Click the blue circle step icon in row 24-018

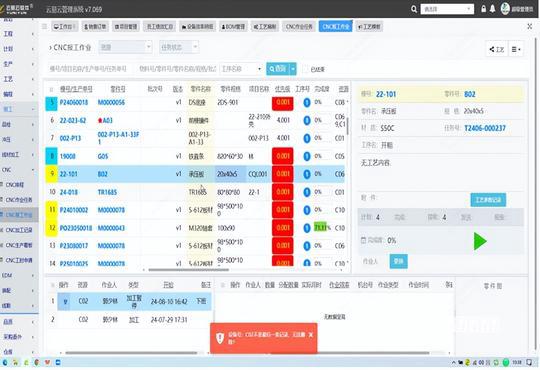(307, 192)
